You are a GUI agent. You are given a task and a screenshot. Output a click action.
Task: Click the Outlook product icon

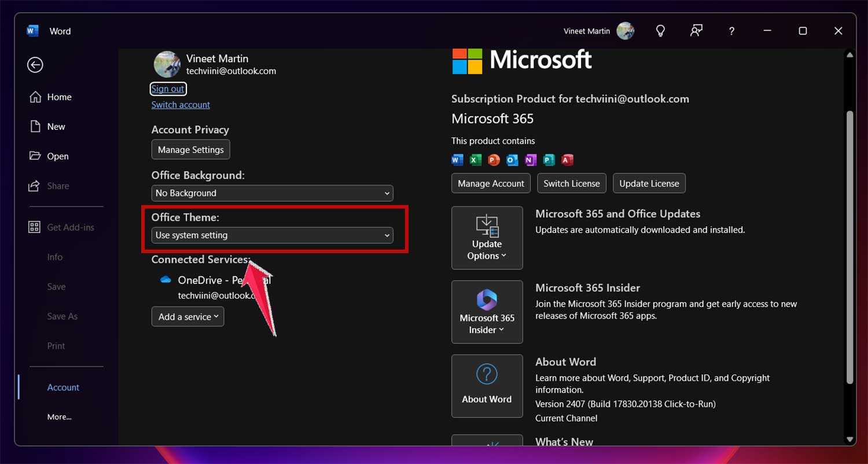512,160
